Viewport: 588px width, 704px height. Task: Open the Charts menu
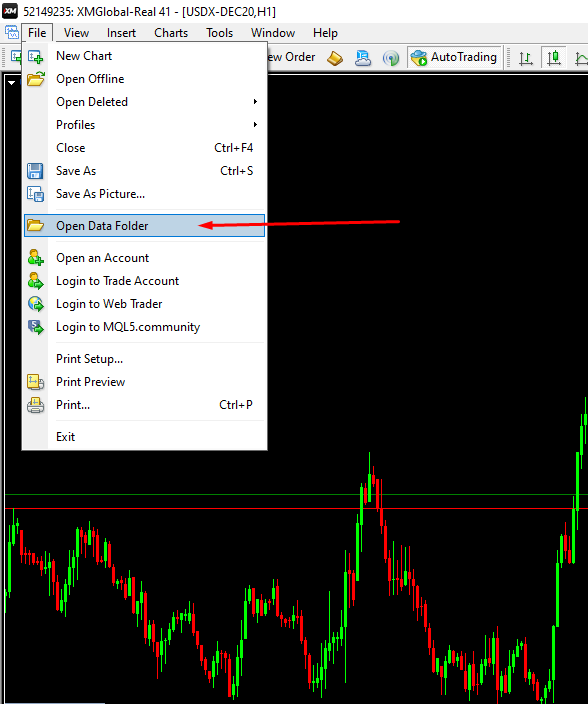(171, 33)
